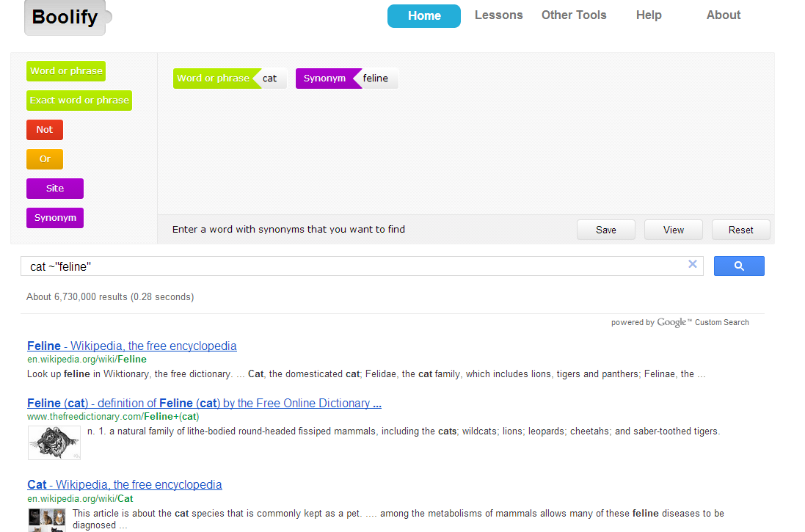The image size is (805, 532).
Task: Open 'Feline - Wikipedia, the free encyclopedia' result
Action: [132, 346]
